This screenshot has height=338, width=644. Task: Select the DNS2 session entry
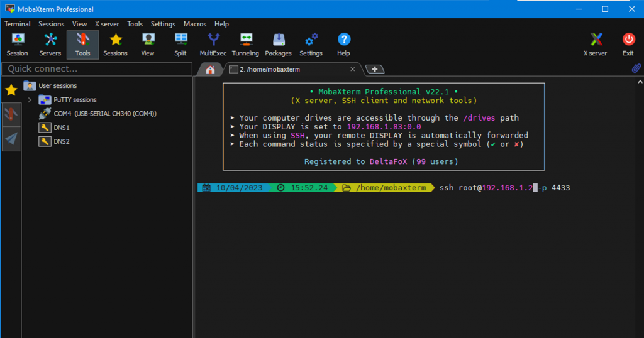click(61, 141)
